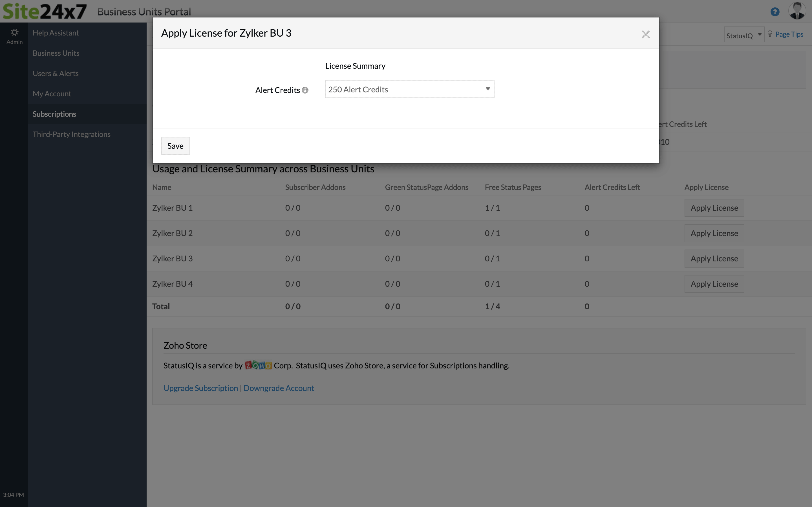Click Downgrade Account link

[278, 387]
